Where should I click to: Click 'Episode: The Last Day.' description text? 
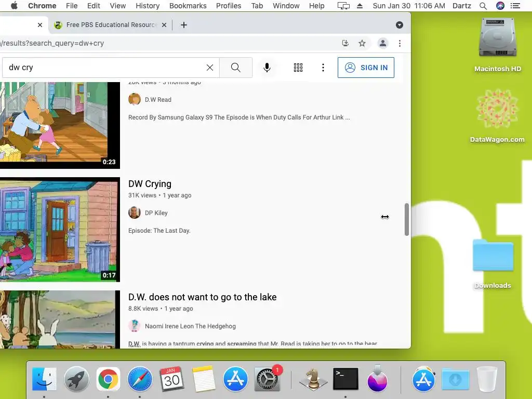[x=159, y=231]
